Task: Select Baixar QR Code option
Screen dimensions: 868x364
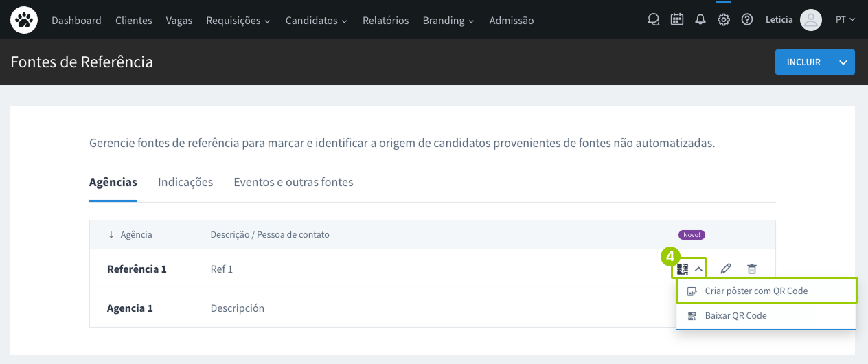Action: 735,316
